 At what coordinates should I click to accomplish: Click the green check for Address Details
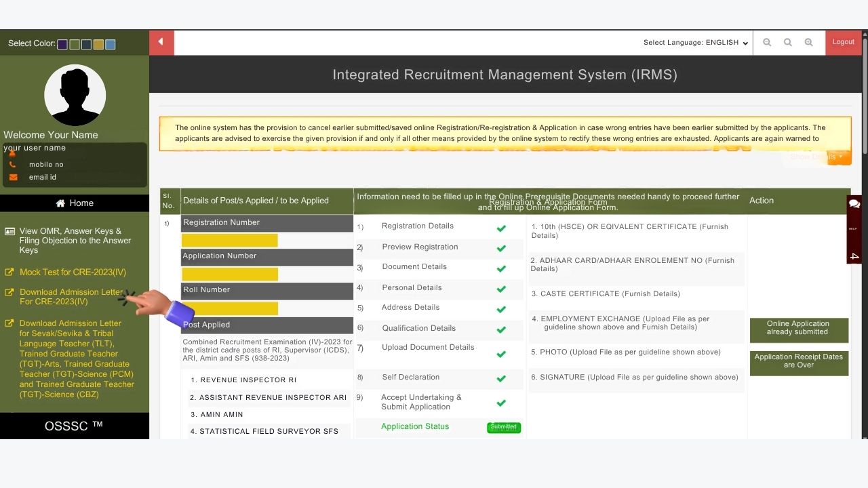[x=501, y=310]
